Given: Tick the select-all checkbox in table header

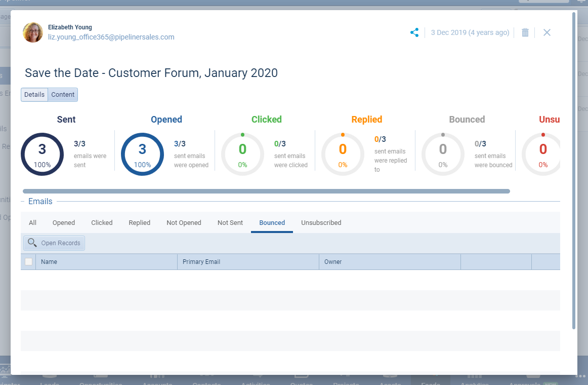Looking at the screenshot, I should click(x=28, y=261).
